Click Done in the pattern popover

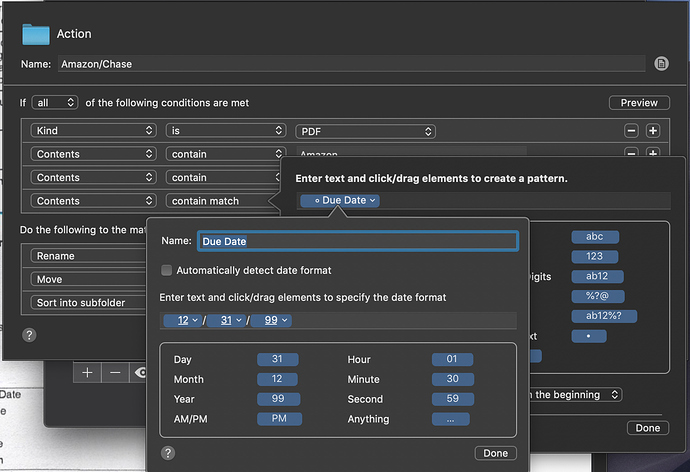(648, 428)
